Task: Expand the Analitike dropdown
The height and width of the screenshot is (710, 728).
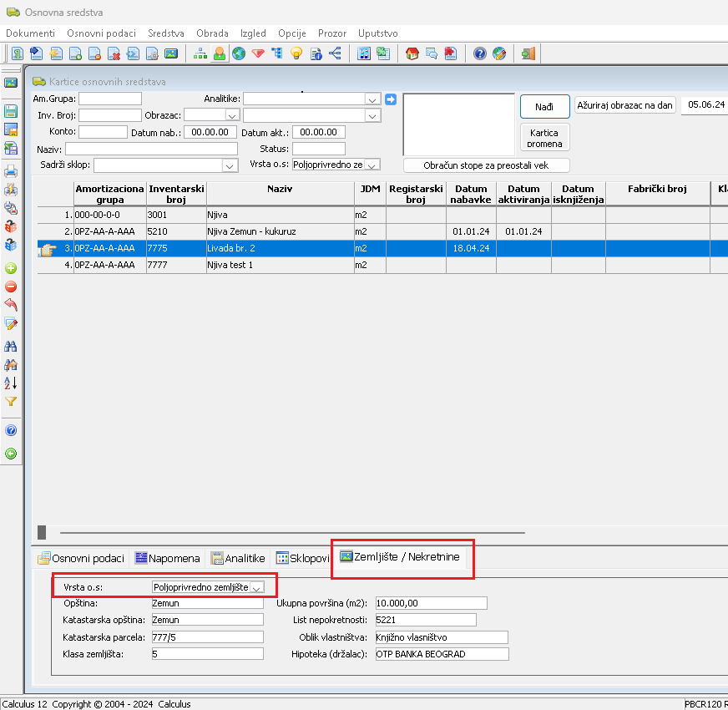Action: point(372,99)
